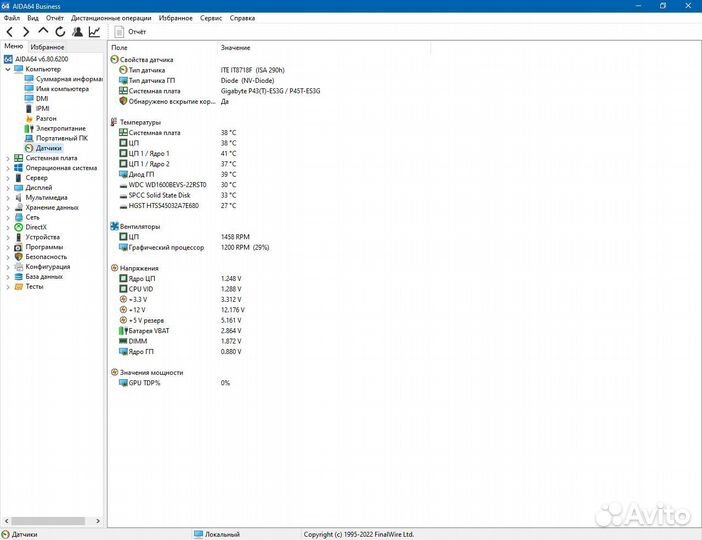
Task: Select the SPCC Solid State Disk row
Action: tap(178, 195)
